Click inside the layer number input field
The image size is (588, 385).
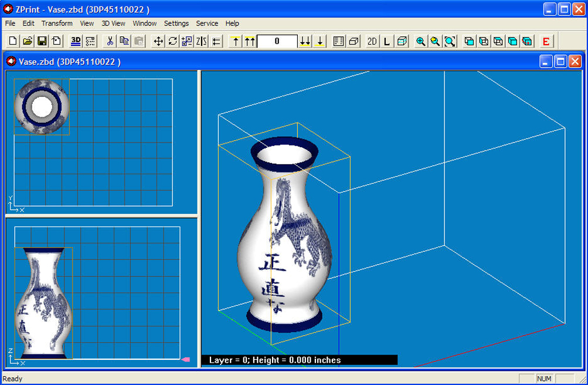[x=276, y=41]
